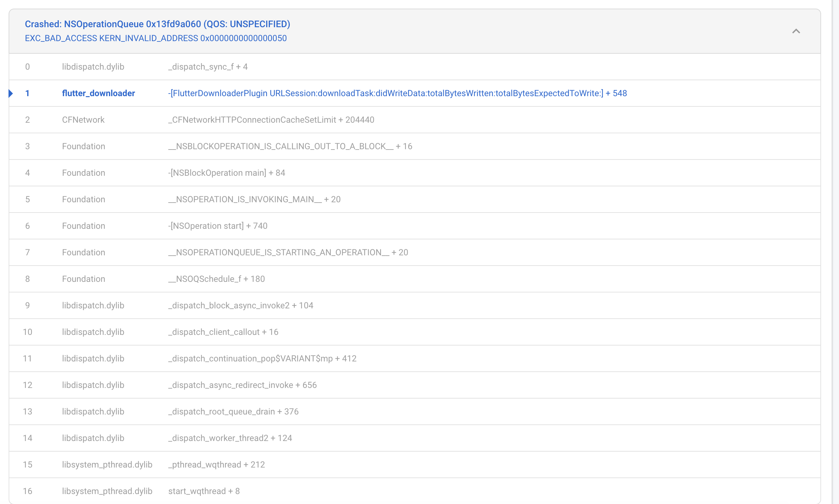The height and width of the screenshot is (504, 839).
Task: Select __NSOPERATIONQUEUE_IS_STARTING_AN_OPERATION__ entry
Action: pyautogui.click(x=288, y=252)
